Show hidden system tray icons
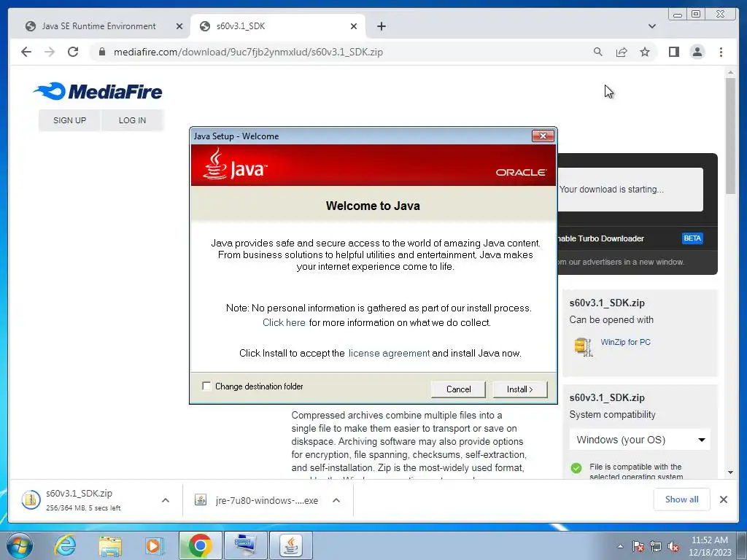The width and height of the screenshot is (747, 560). (620, 546)
